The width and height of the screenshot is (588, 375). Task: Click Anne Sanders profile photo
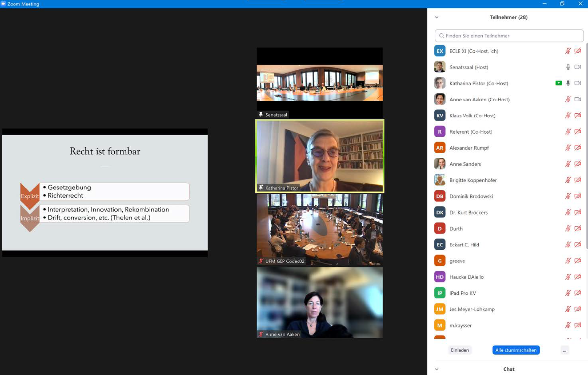pyautogui.click(x=440, y=164)
